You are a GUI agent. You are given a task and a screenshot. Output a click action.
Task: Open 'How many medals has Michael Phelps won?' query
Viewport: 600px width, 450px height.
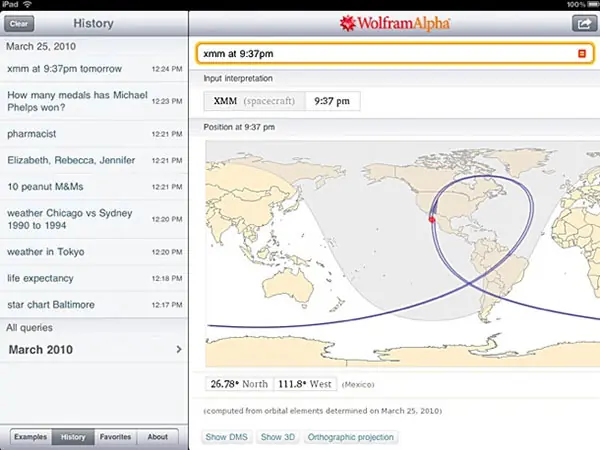click(x=94, y=101)
